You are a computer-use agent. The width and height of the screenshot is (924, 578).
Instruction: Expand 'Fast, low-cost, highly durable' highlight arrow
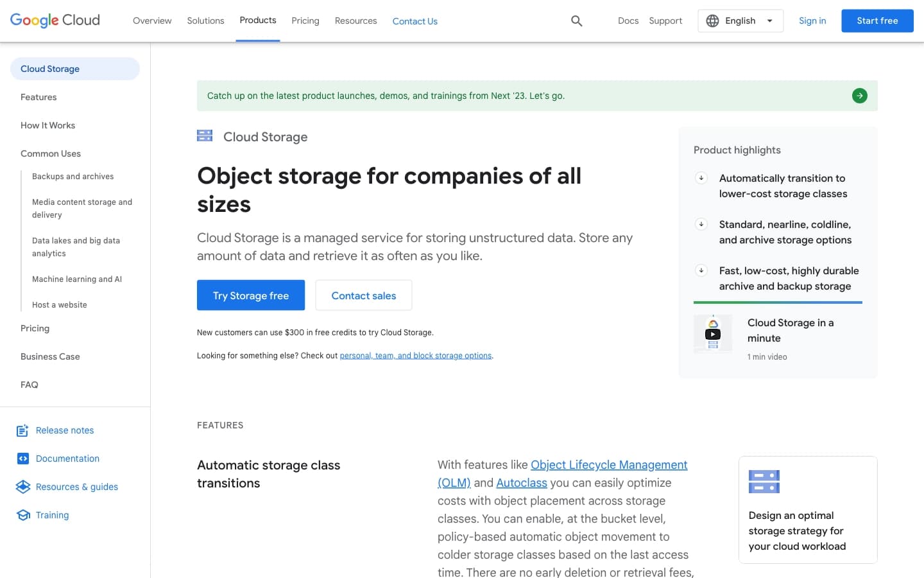point(701,270)
